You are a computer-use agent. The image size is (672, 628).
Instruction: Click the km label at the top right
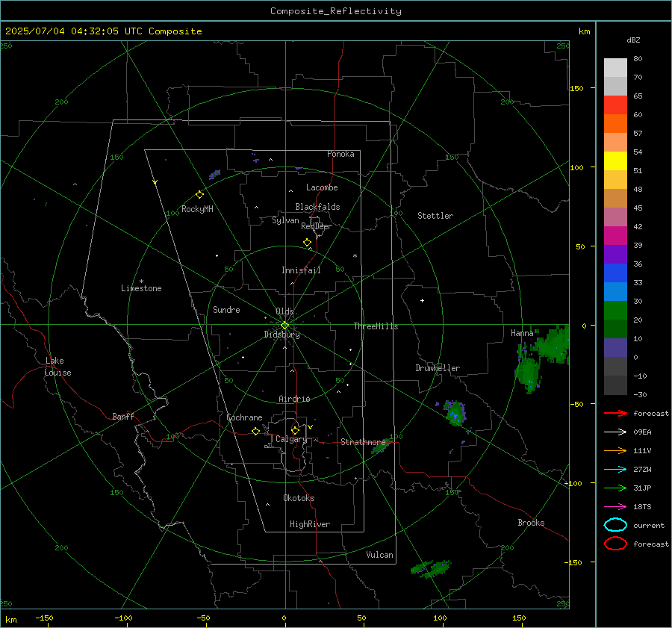pyautogui.click(x=584, y=31)
